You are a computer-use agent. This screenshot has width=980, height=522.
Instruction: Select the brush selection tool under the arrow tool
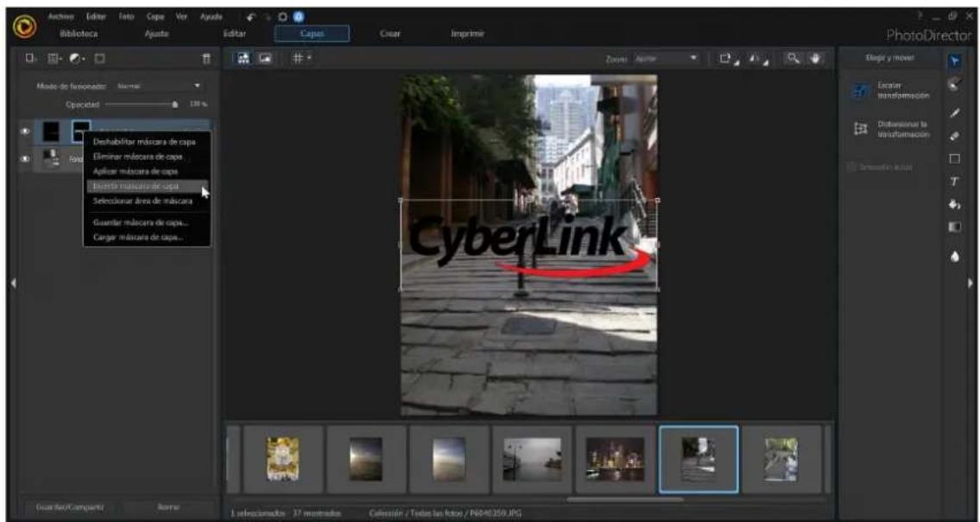click(955, 85)
